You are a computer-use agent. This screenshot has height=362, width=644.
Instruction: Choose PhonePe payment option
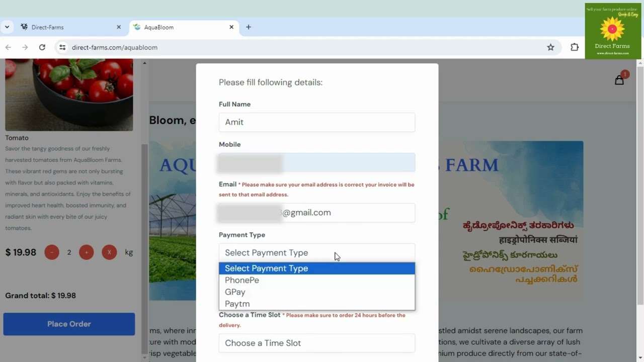pyautogui.click(x=317, y=280)
